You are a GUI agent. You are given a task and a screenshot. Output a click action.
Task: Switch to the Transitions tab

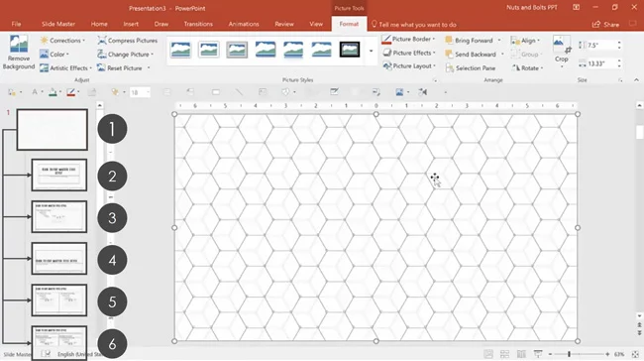pos(198,24)
